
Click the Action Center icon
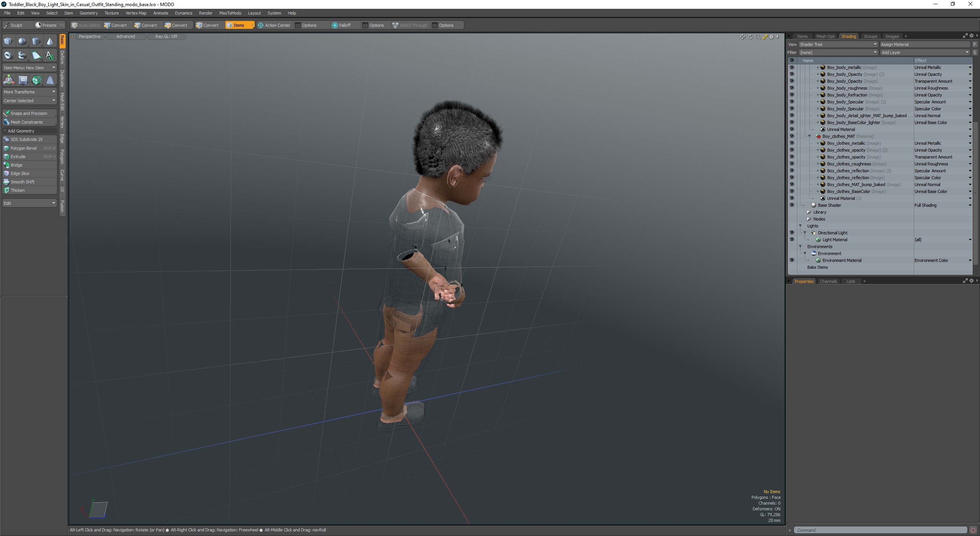pyautogui.click(x=261, y=25)
